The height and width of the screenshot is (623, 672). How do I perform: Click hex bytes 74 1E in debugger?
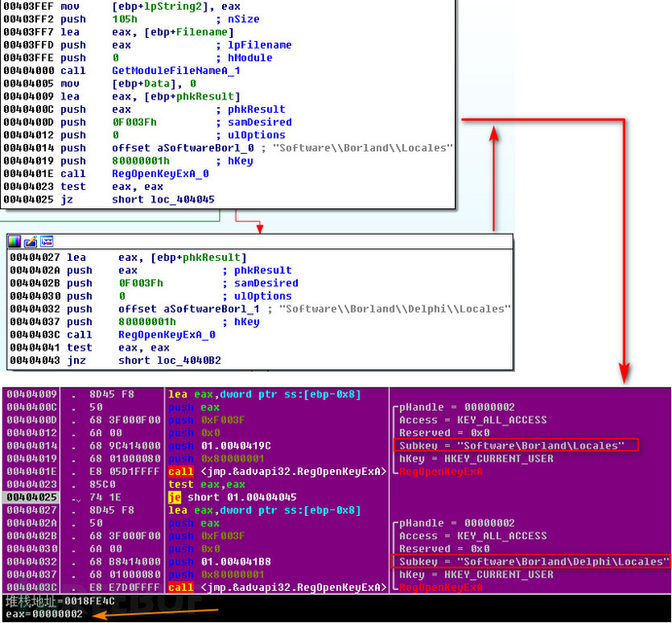coord(105,497)
